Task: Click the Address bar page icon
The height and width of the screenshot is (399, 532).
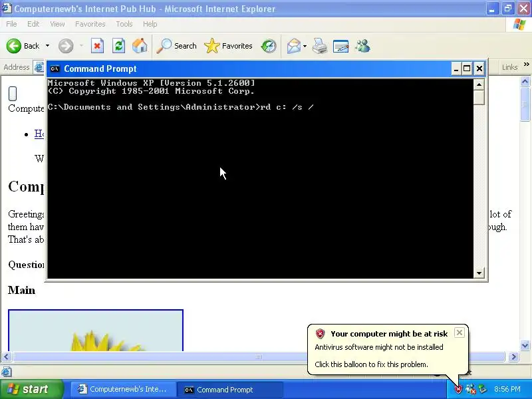Action: tap(39, 67)
